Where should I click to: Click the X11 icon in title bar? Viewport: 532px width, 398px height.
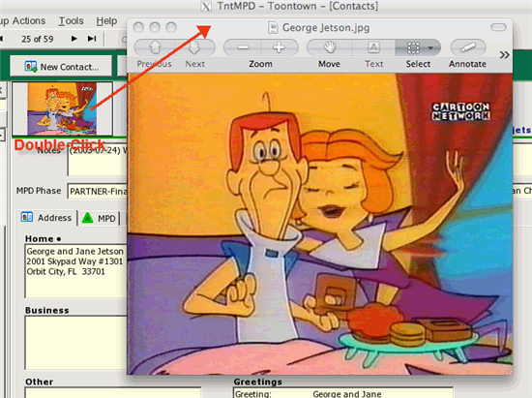point(206,6)
